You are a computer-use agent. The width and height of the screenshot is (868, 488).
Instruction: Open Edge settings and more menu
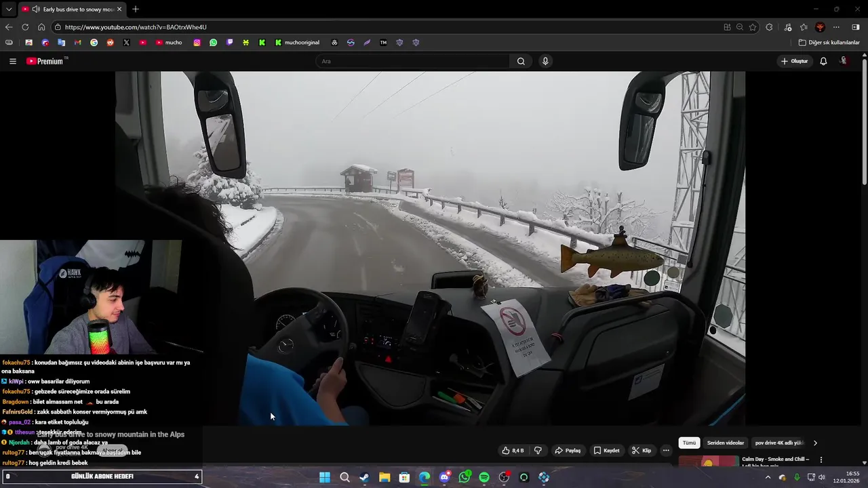[x=836, y=27]
